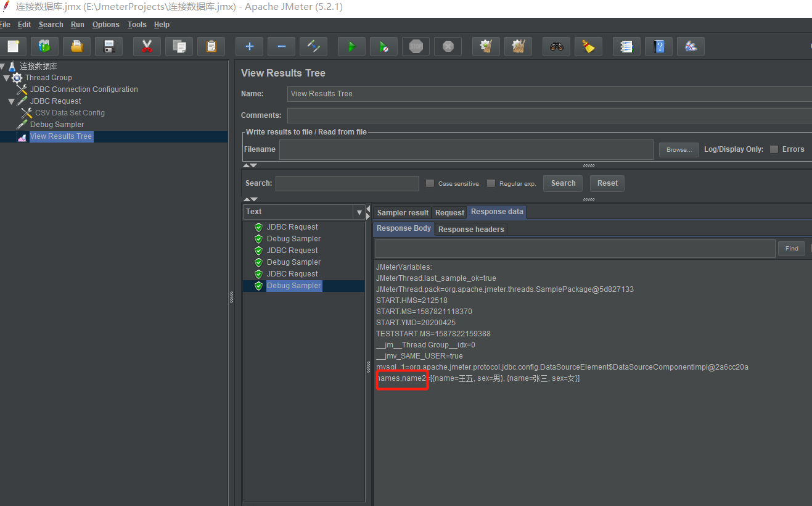Screen dimensions: 812x506
Task: Open the File menu
Action: click(6, 25)
